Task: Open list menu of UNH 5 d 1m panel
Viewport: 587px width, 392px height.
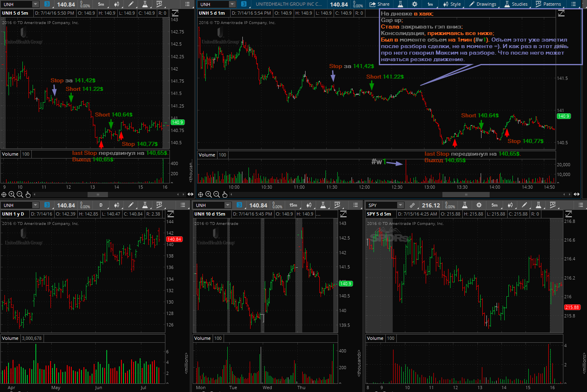Action: [574, 4]
